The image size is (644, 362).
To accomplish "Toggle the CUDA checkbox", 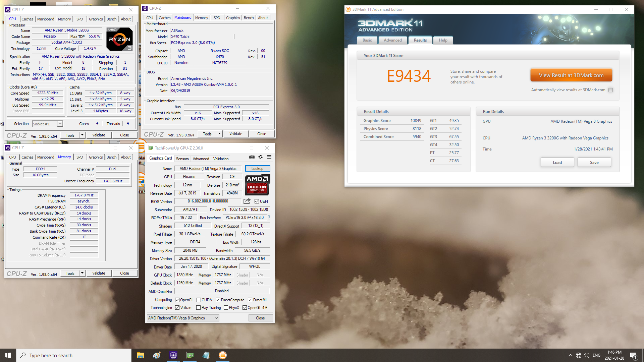I will [199, 300].
